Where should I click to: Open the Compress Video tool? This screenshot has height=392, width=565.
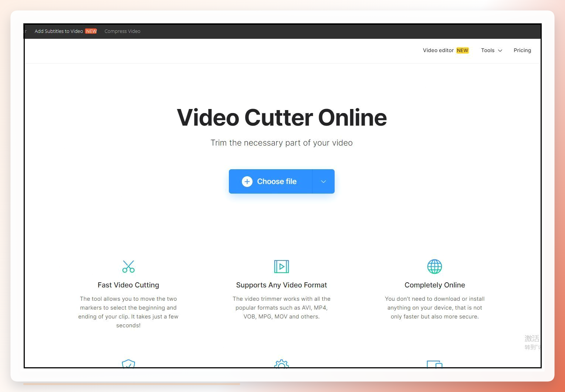122,31
